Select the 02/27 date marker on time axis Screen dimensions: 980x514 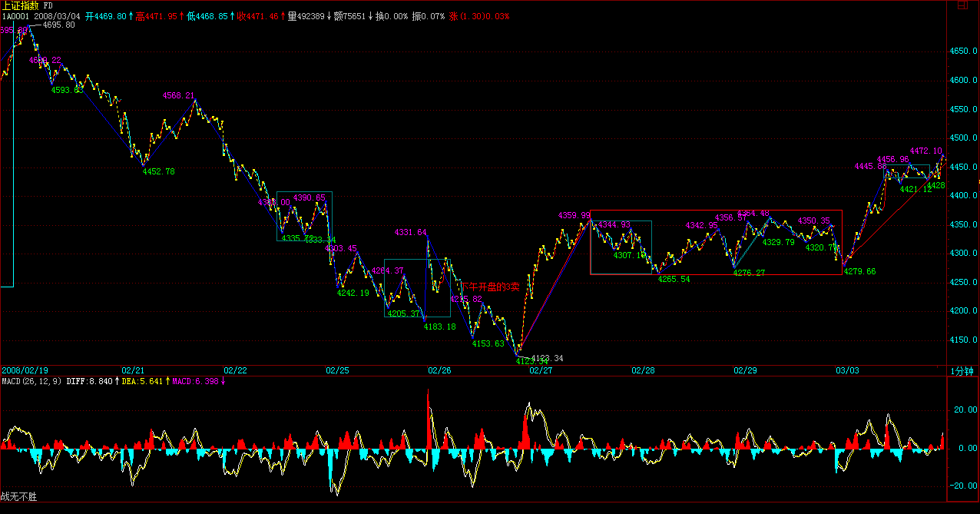click(x=541, y=370)
